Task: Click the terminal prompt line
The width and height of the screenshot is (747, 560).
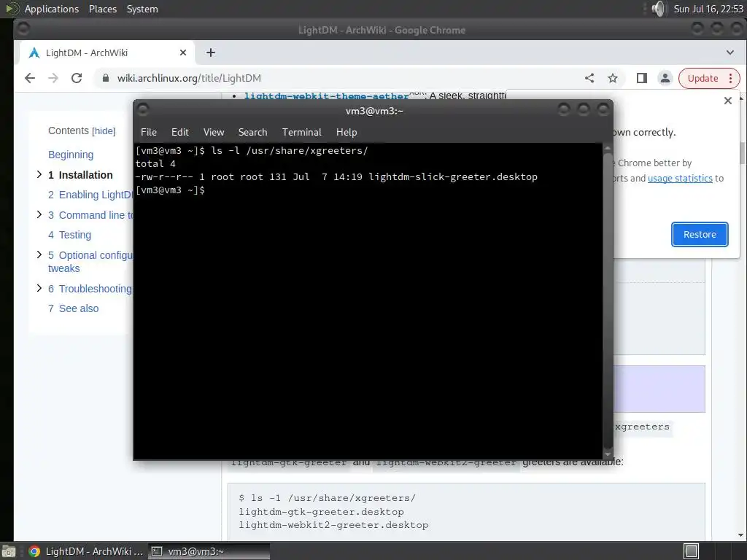Action: click(170, 190)
